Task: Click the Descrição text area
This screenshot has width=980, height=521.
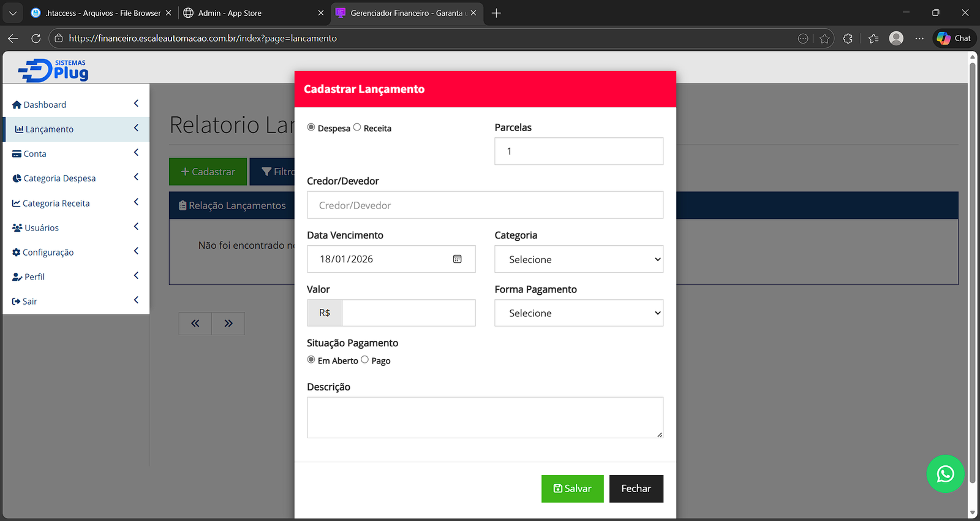Action: tap(484, 417)
